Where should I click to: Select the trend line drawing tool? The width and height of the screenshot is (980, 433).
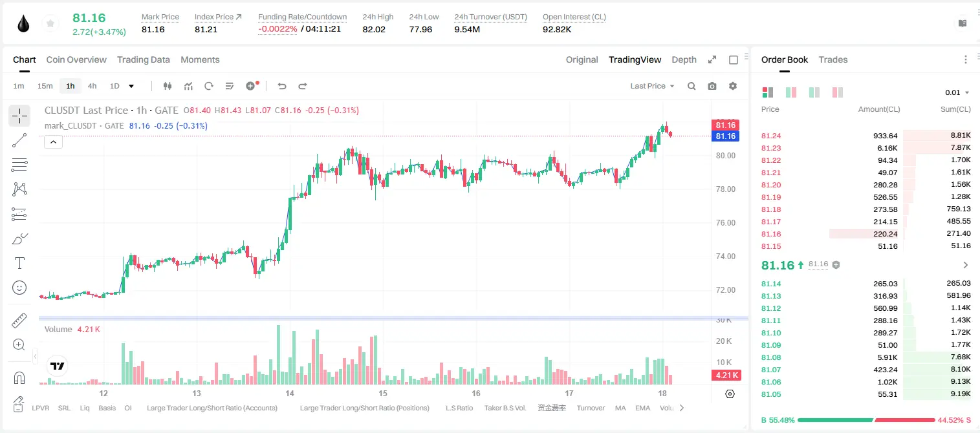19,140
